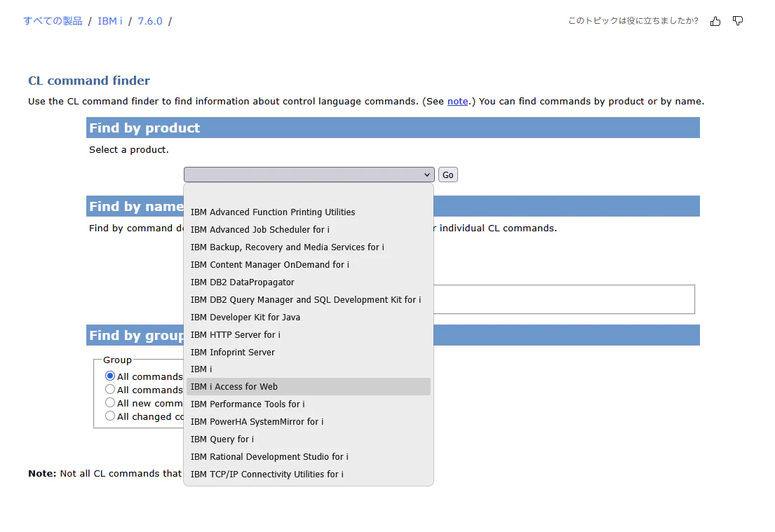This screenshot has width=775, height=532.
Task: Choose IBM Backup, Recovery and Media Services
Action: tap(309, 247)
